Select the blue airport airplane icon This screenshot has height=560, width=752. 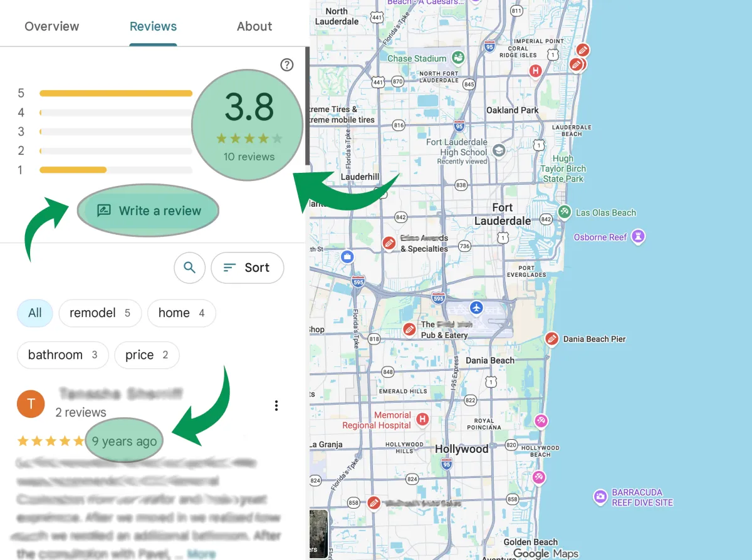pos(478,308)
